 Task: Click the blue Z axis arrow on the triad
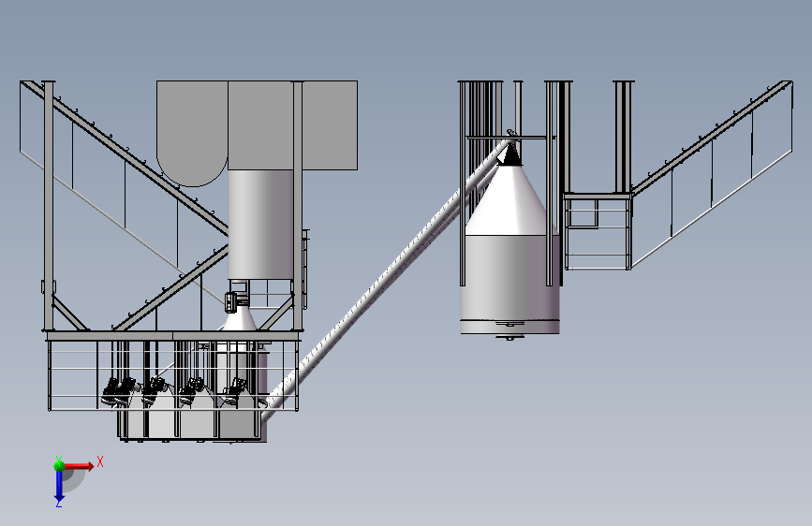point(59,488)
